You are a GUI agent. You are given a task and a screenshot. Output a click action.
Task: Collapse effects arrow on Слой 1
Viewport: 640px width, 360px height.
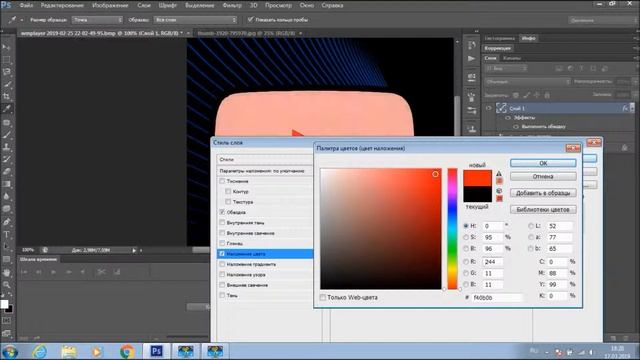click(631, 108)
